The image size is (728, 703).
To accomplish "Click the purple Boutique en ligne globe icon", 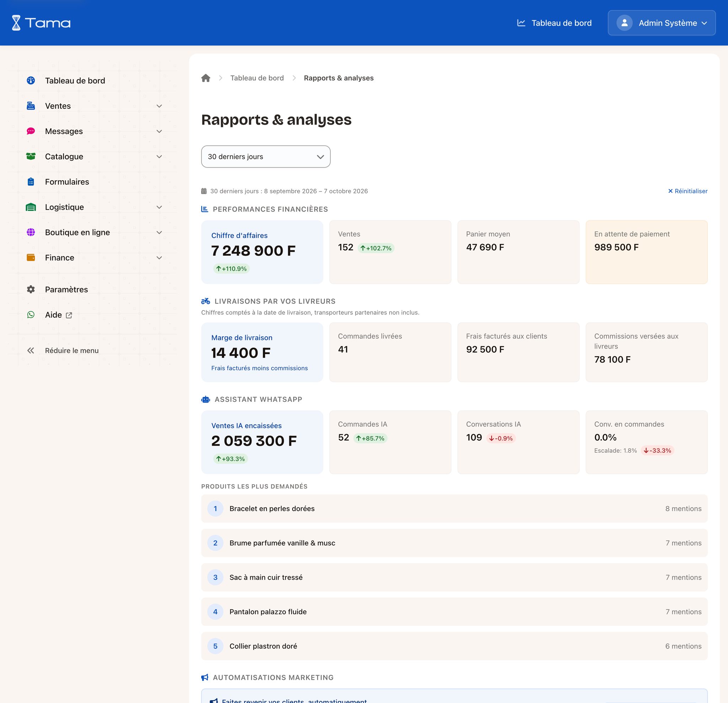I will [31, 232].
